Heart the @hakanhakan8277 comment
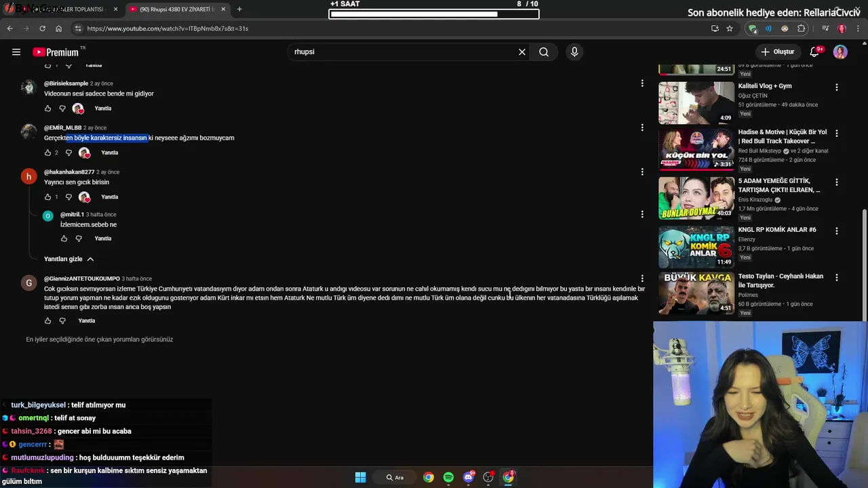 click(x=84, y=197)
